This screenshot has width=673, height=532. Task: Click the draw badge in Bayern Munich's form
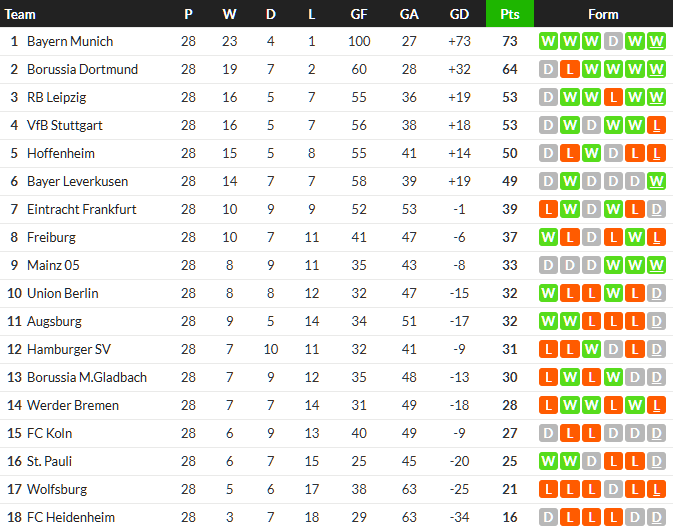[x=613, y=42]
